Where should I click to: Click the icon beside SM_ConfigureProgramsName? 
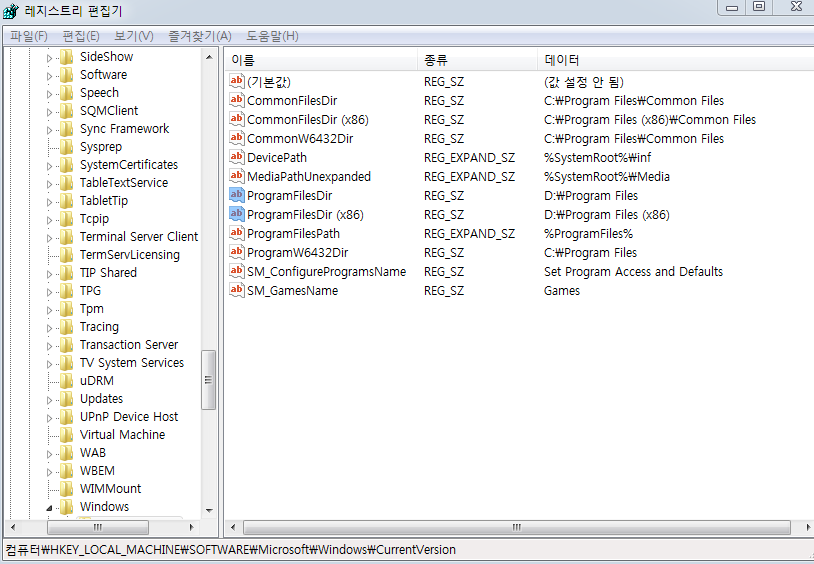coord(236,271)
